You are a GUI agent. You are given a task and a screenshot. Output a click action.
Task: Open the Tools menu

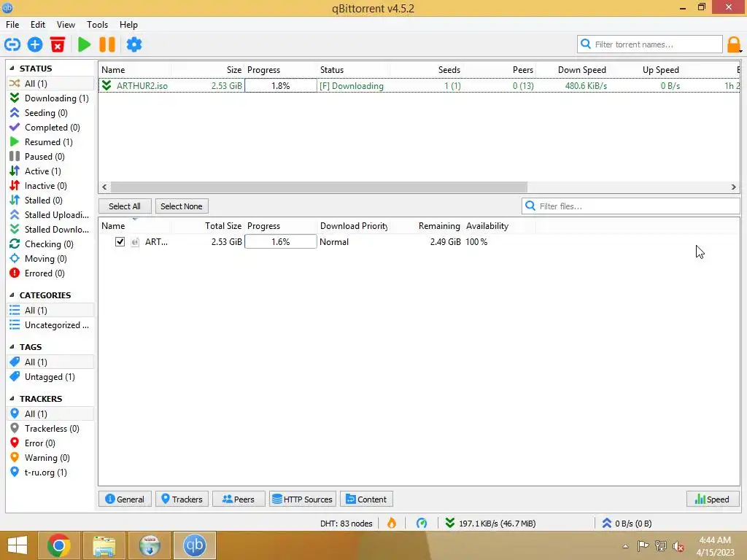click(97, 24)
